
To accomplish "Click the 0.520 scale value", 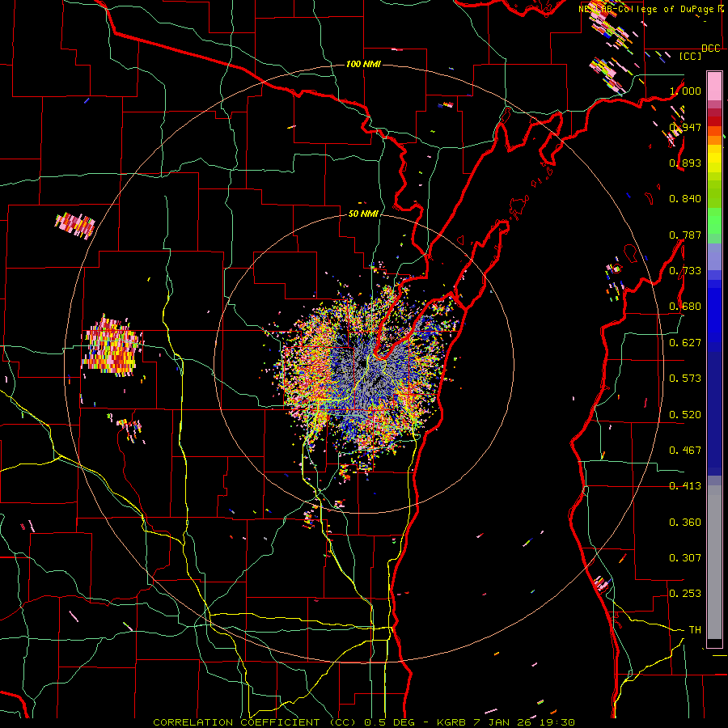I will coord(685,415).
